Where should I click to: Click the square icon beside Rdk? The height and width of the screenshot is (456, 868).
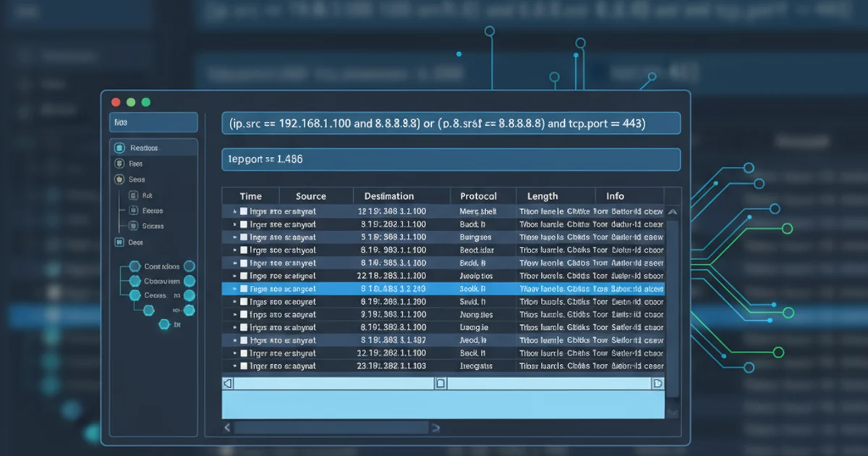pyautogui.click(x=133, y=195)
